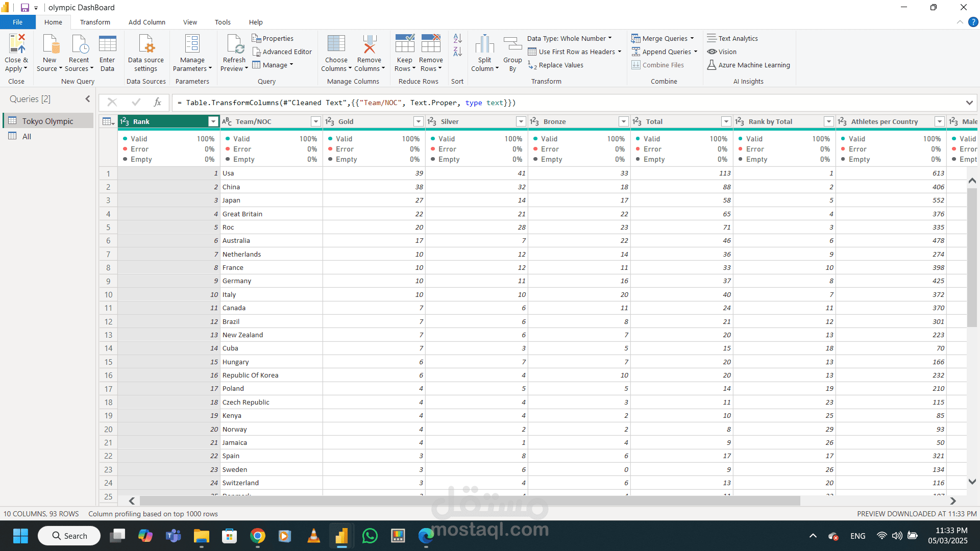The image size is (980, 551).
Task: Cancel the formula edit with the X
Action: coord(112,103)
